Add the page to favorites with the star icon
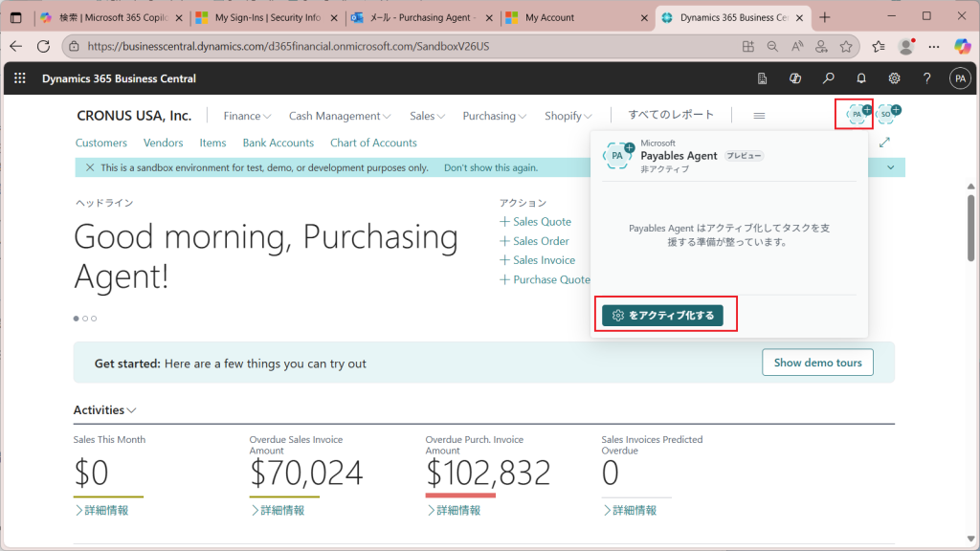Screen dimensions: 980x551 click(x=846, y=46)
